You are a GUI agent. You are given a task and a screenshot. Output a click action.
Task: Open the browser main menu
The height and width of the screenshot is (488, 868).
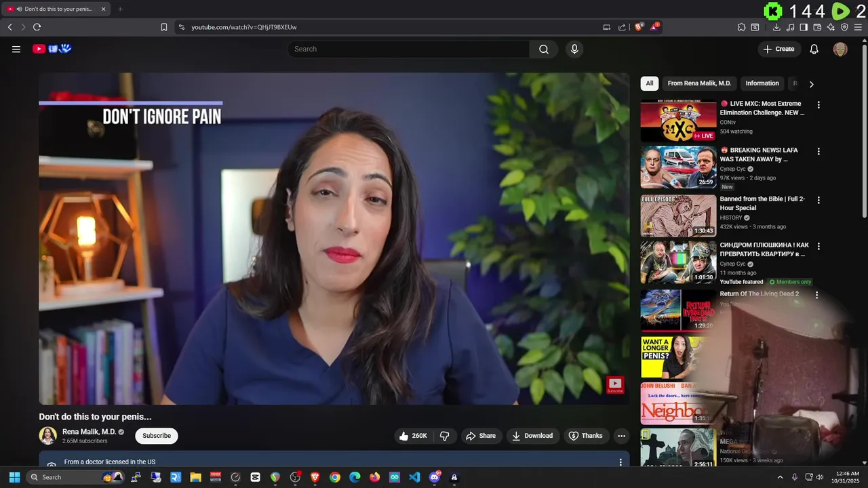coord(858,27)
